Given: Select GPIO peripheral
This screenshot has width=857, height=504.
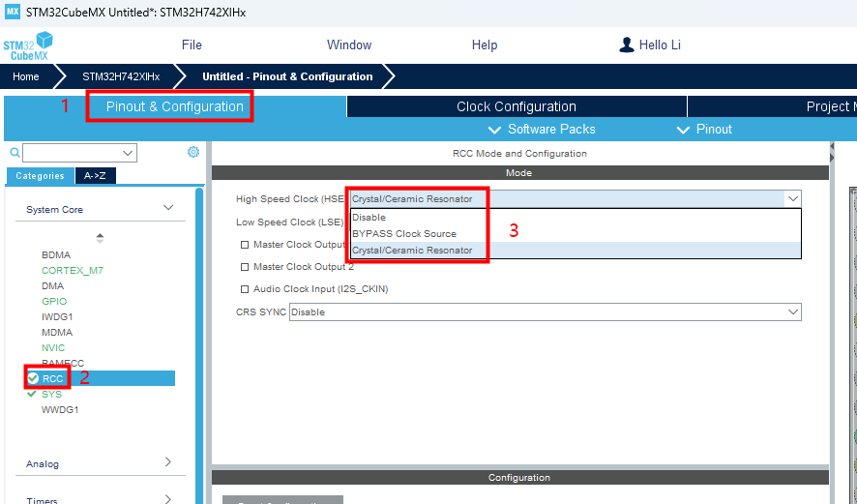Looking at the screenshot, I should pyautogui.click(x=54, y=301).
